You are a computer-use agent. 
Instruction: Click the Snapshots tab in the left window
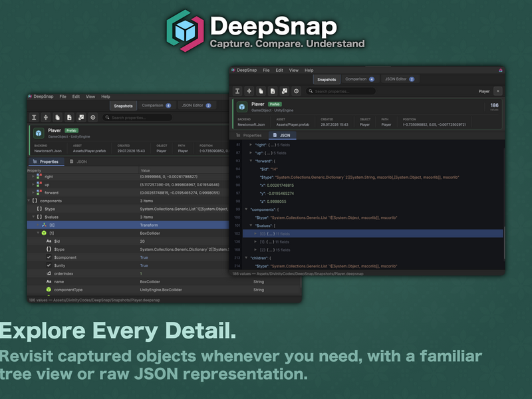pyautogui.click(x=123, y=106)
